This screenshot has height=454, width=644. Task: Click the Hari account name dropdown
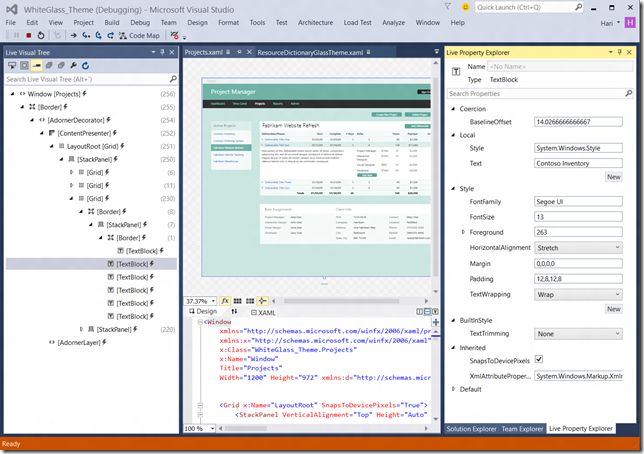tap(610, 23)
